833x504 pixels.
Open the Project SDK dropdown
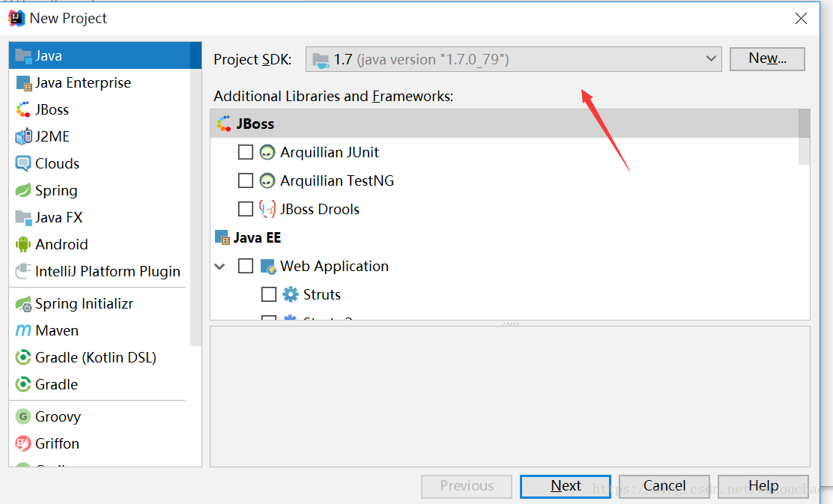point(513,59)
